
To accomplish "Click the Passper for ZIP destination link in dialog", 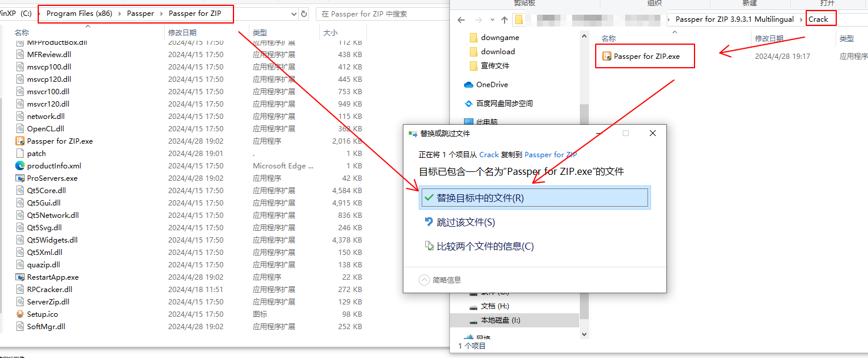I will pos(550,155).
